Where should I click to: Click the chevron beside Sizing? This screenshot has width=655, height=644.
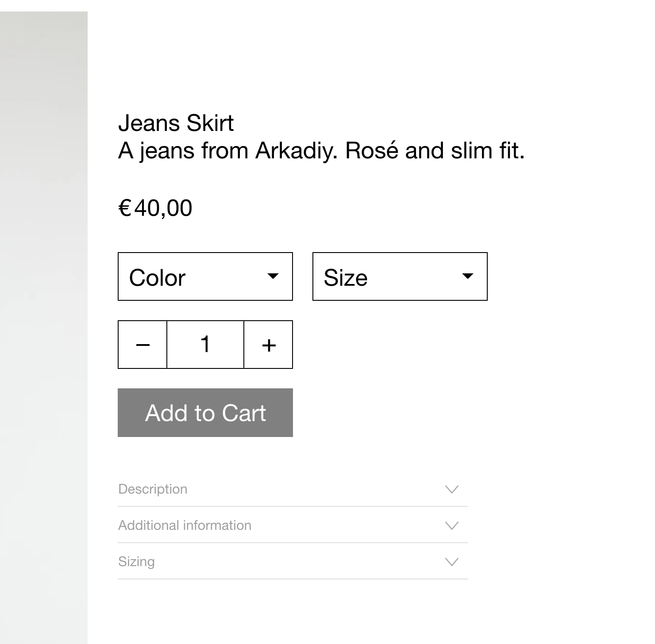click(451, 562)
